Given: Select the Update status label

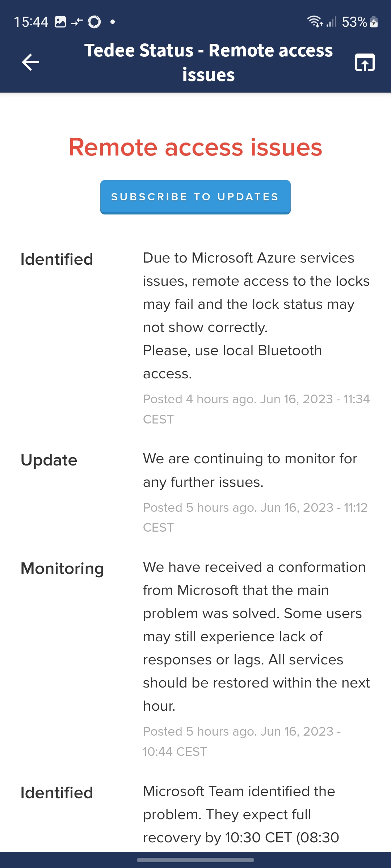Looking at the screenshot, I should [49, 460].
